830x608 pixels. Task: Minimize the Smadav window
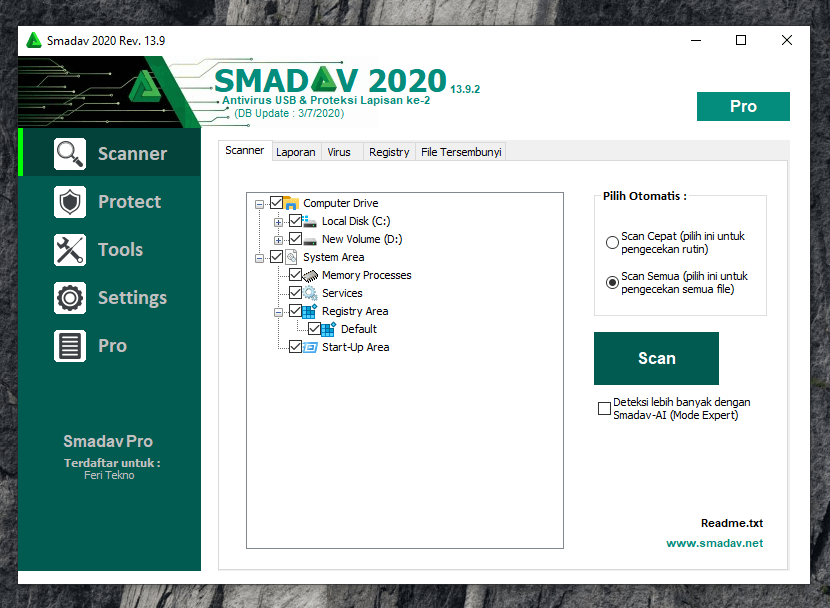[x=696, y=40]
